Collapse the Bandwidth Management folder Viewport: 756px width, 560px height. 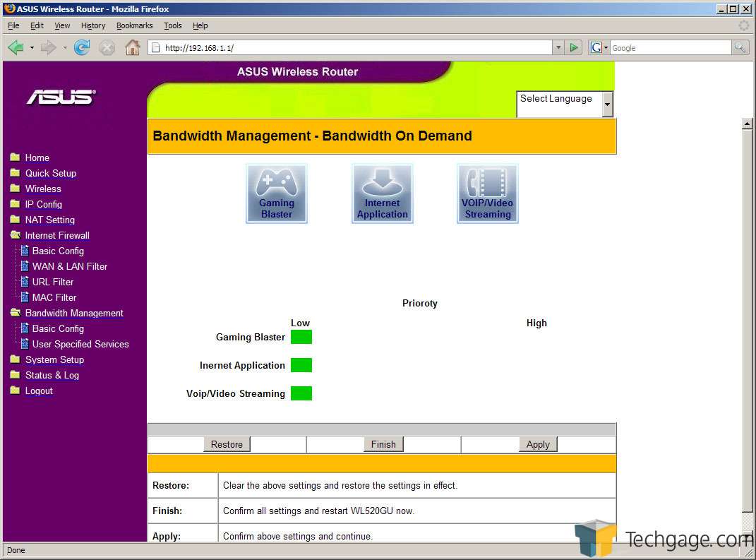15,313
